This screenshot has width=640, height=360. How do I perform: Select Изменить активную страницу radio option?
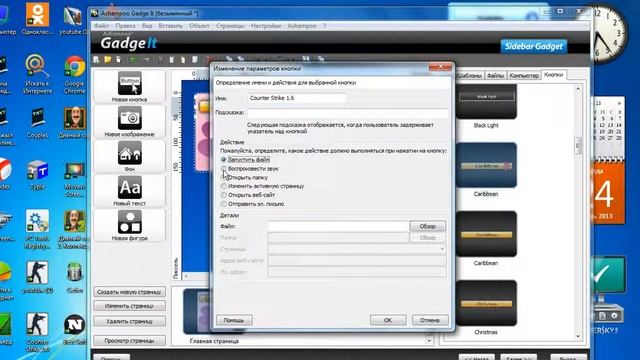224,186
